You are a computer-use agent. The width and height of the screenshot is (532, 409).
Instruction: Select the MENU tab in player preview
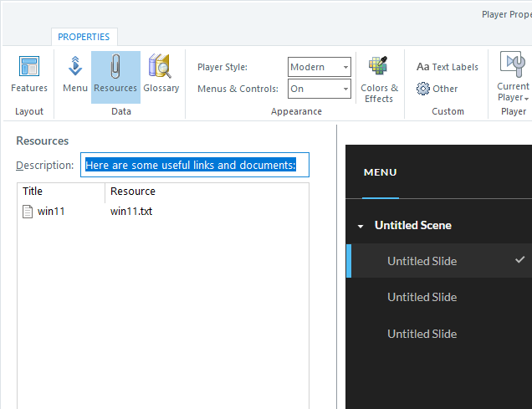(x=380, y=172)
